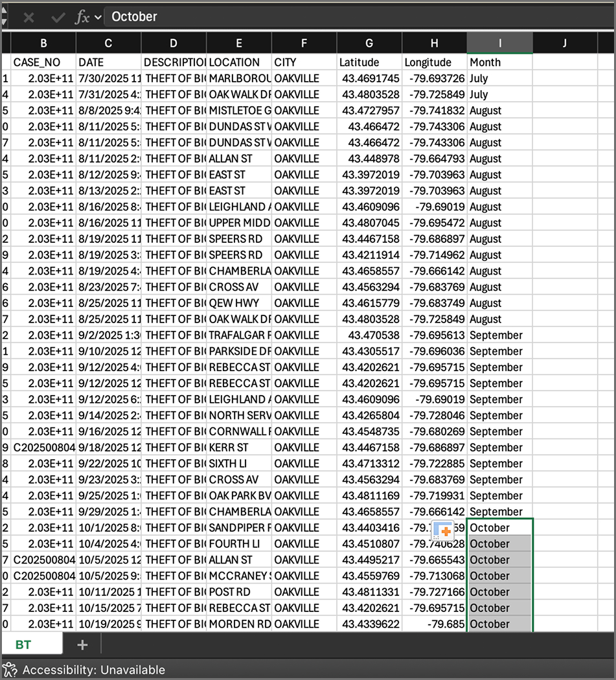
Task: Add a new worksheet with the plus icon
Action: [81, 644]
